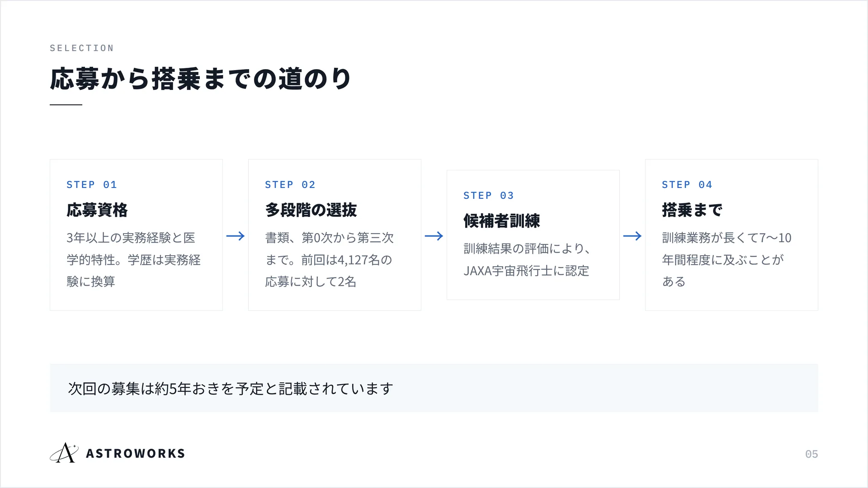Image resolution: width=868 pixels, height=488 pixels.
Task: Click the description starting 3年以上の実務経験
Action: pyautogui.click(x=134, y=260)
